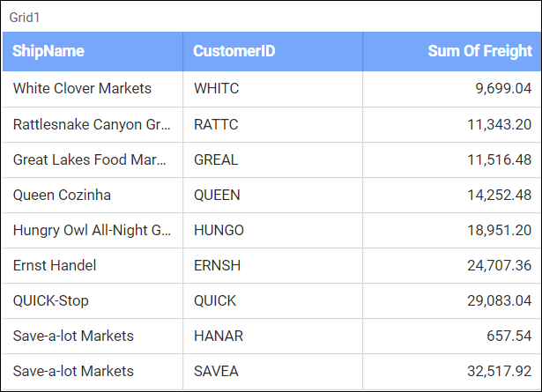Click the Hungry Owl All-Night ship name

tap(92, 230)
